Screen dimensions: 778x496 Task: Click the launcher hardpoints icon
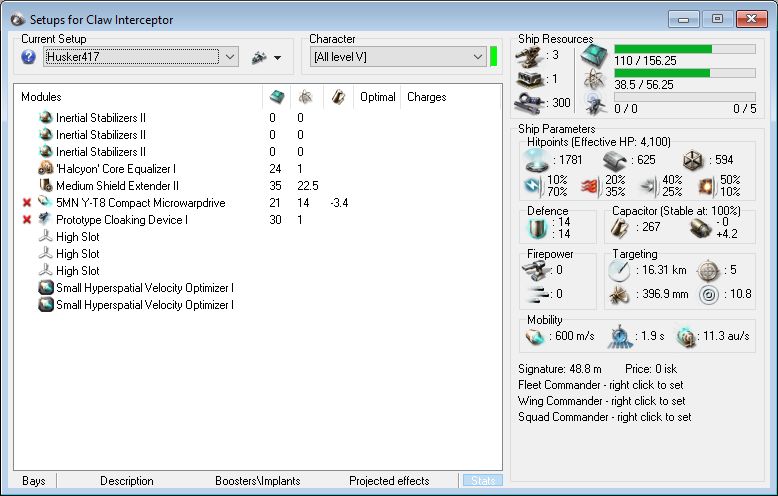529,79
